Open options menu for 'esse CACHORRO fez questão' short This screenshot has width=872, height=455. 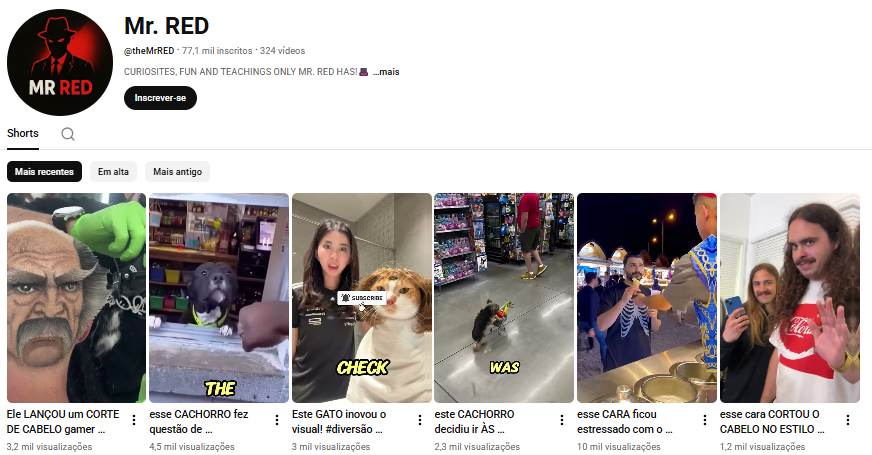coord(277,420)
